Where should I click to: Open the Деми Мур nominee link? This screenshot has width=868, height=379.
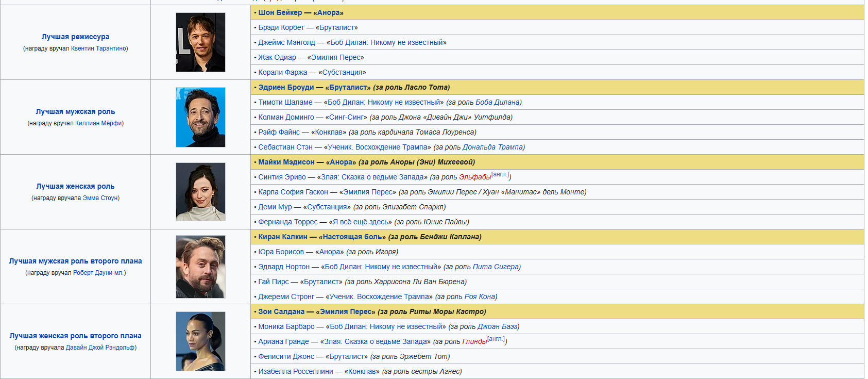275,207
